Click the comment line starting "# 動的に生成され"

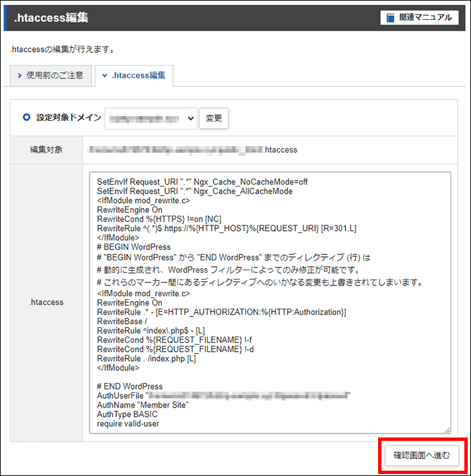(229, 270)
